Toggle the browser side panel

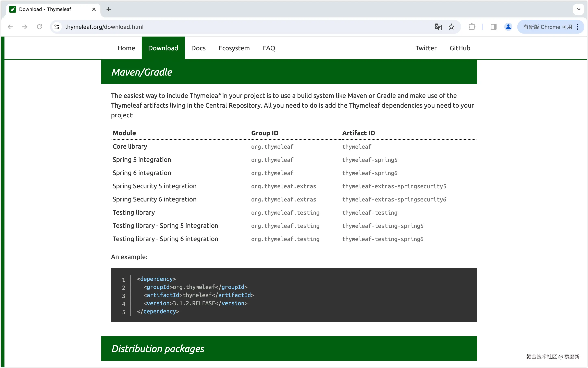[x=493, y=27]
